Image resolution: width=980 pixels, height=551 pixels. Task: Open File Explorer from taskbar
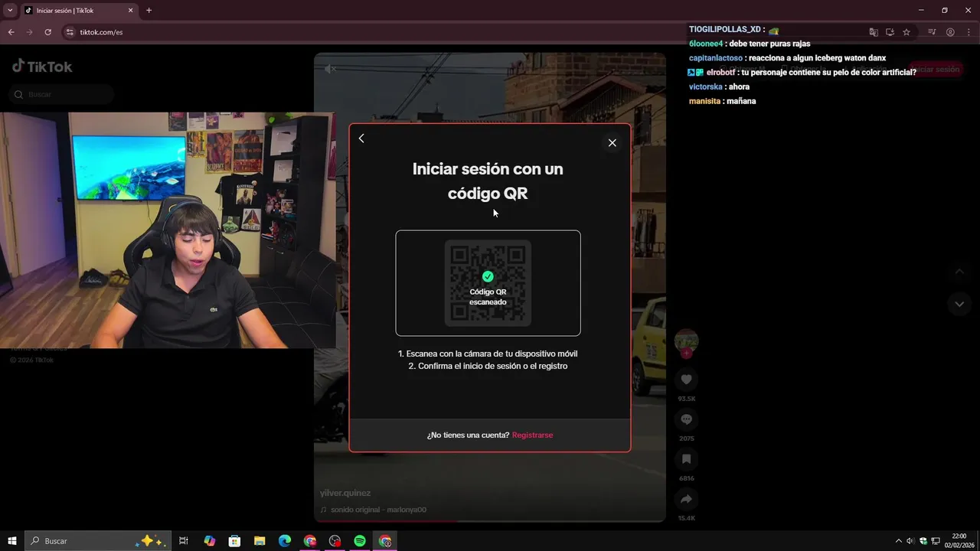point(260,541)
